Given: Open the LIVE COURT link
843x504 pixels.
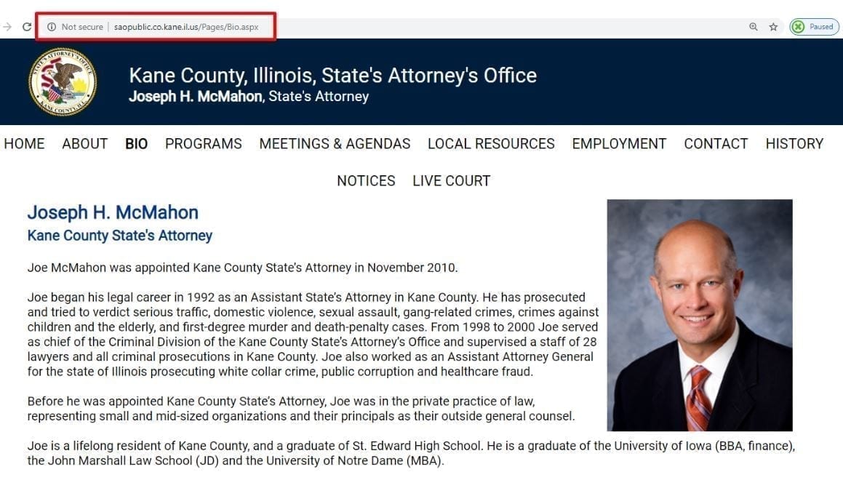Looking at the screenshot, I should (x=452, y=181).
